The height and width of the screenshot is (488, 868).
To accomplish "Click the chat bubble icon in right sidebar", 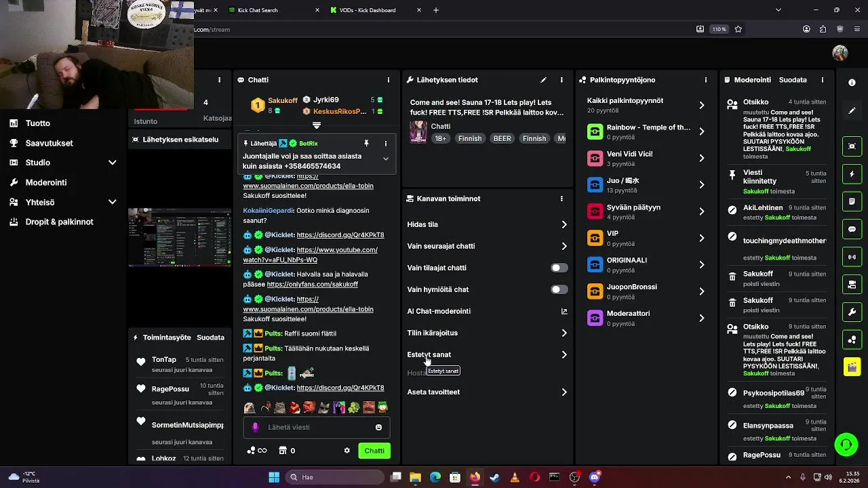I will [x=852, y=230].
